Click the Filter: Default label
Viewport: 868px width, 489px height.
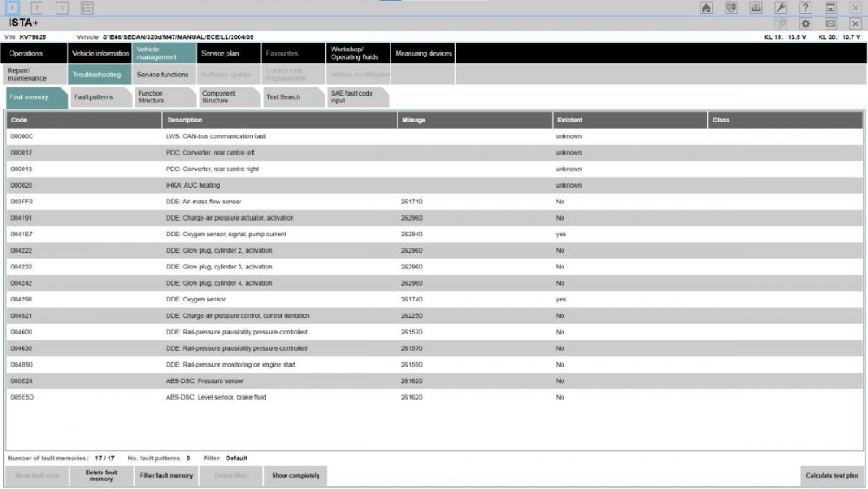tap(226, 459)
